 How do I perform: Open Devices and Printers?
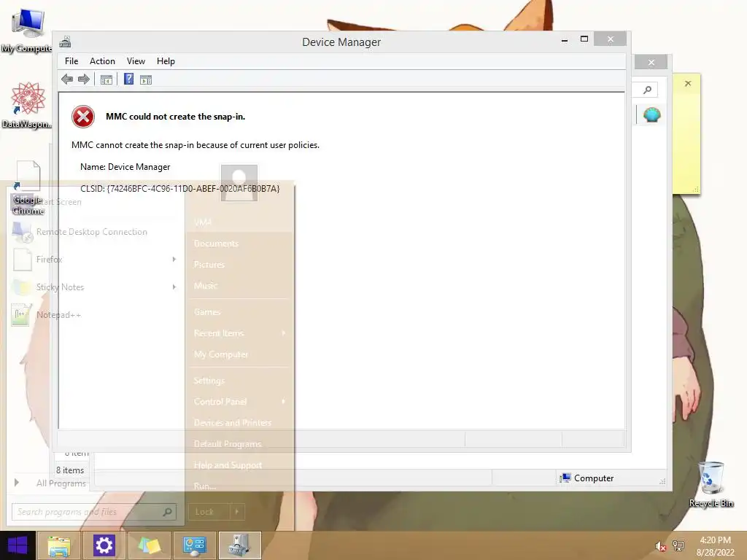click(x=233, y=423)
